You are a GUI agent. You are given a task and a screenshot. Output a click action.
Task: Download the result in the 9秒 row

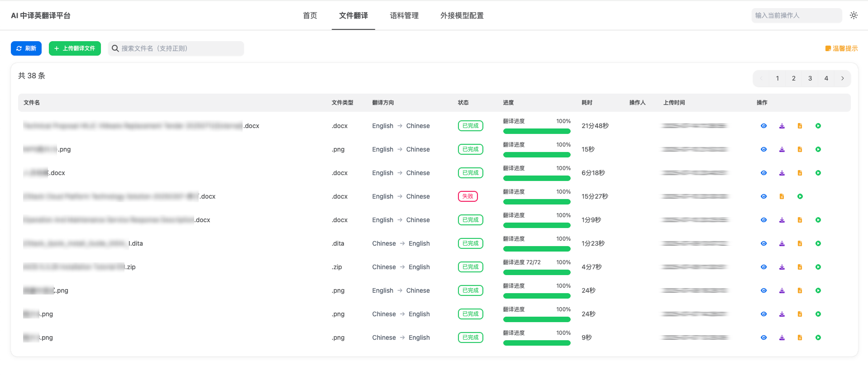782,337
